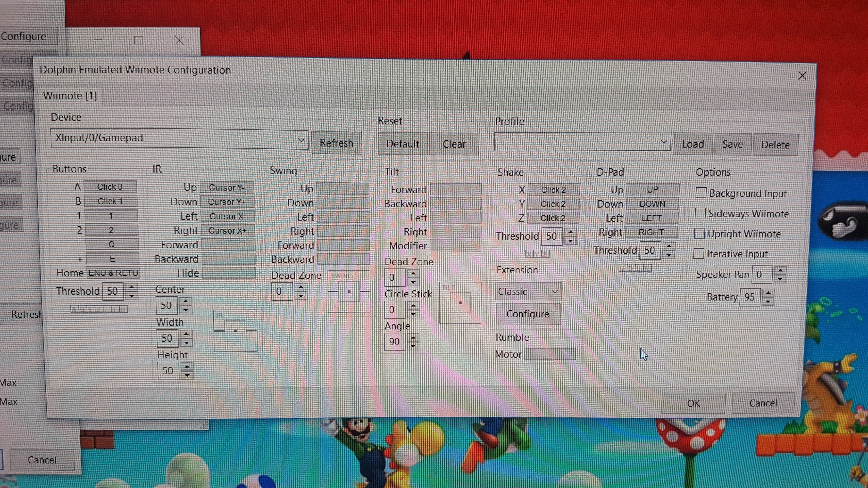Image resolution: width=868 pixels, height=488 pixels.
Task: Decrease the D-Pad Threshold value
Action: (669, 255)
